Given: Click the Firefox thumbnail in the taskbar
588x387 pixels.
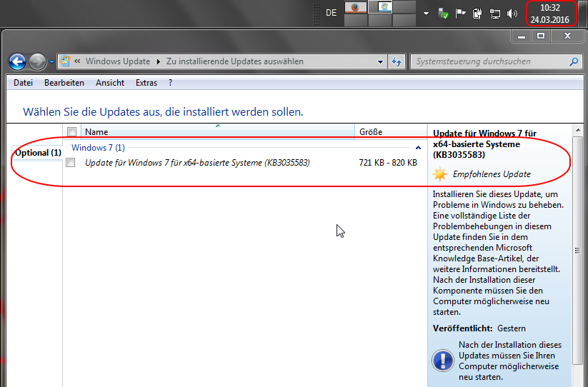Looking at the screenshot, I should 356,7.
